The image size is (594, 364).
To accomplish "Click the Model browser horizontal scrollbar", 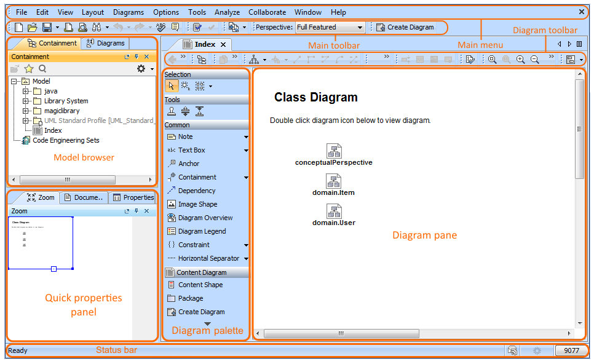I will (68, 180).
